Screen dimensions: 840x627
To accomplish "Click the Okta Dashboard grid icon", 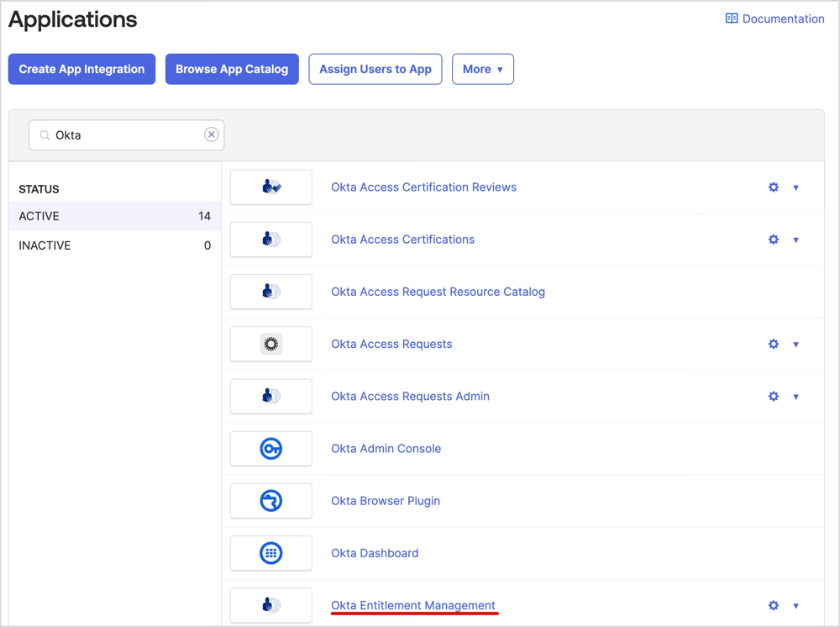I will [271, 553].
